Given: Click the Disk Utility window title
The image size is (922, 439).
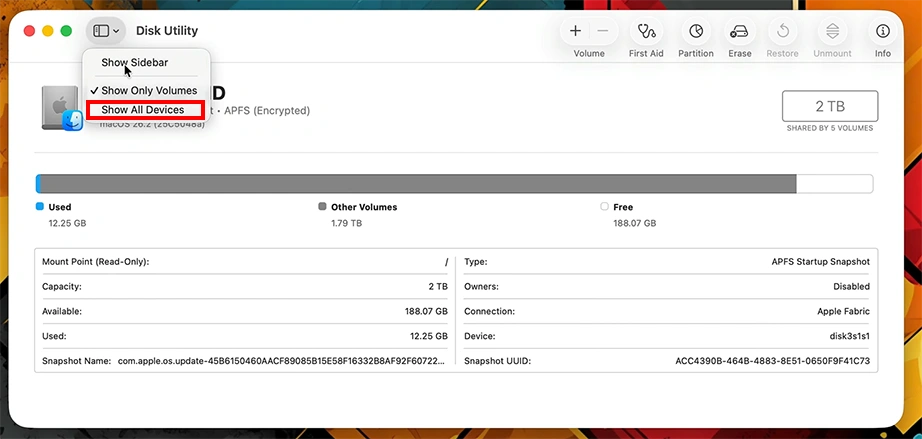Looking at the screenshot, I should click(x=167, y=31).
